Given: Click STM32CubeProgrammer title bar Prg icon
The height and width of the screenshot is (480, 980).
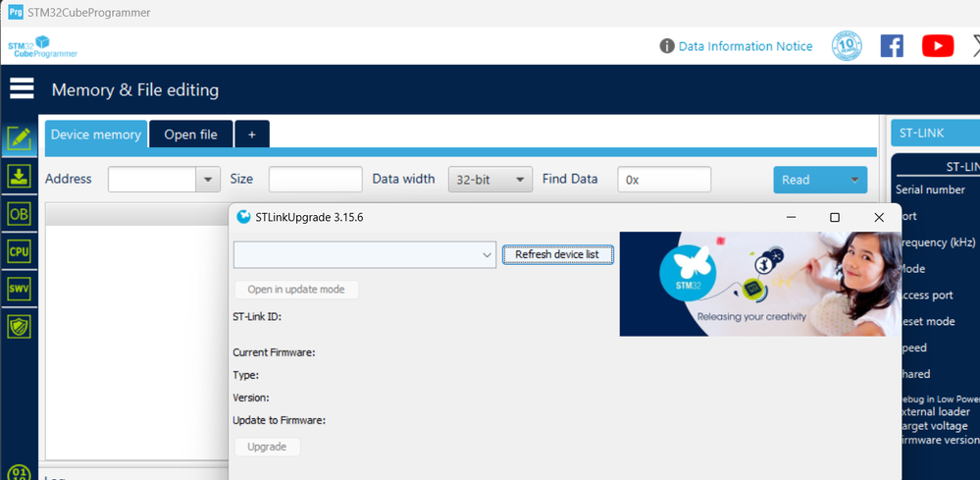Looking at the screenshot, I should (x=16, y=13).
